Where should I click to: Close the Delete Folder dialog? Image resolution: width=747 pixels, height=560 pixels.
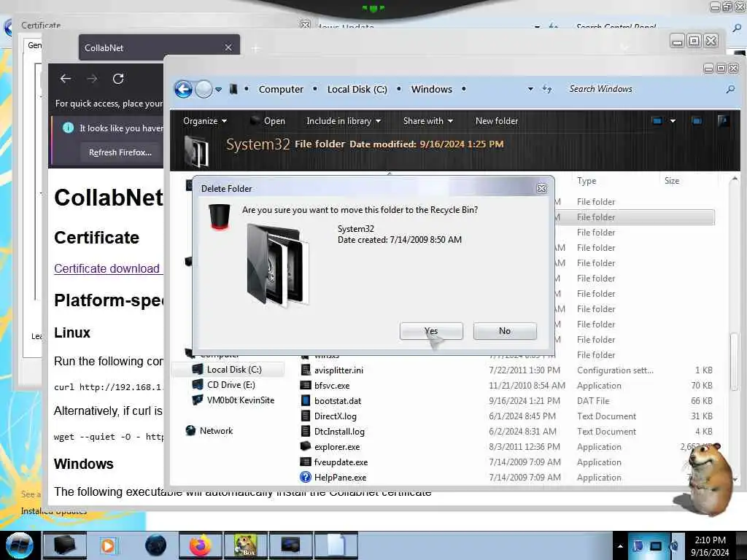542,189
